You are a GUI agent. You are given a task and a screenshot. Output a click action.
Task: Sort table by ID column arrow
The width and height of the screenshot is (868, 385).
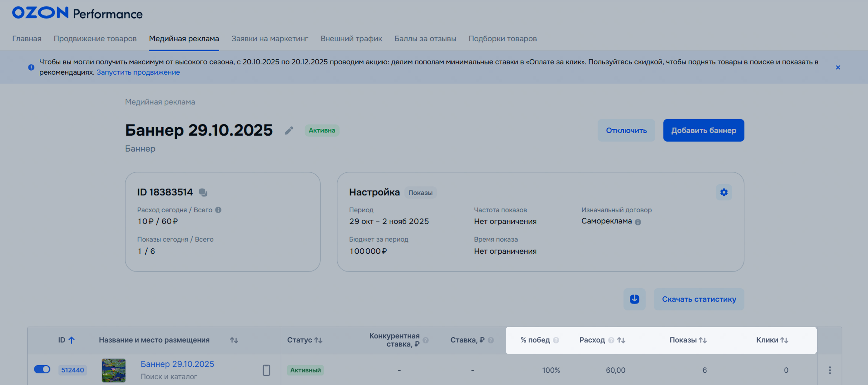72,340
